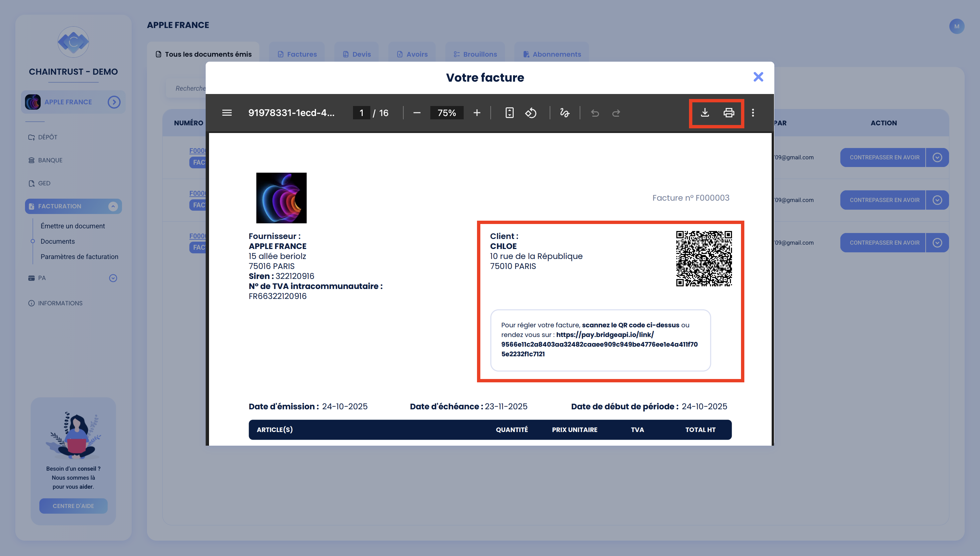Click the second row invoice number link

coord(198,193)
